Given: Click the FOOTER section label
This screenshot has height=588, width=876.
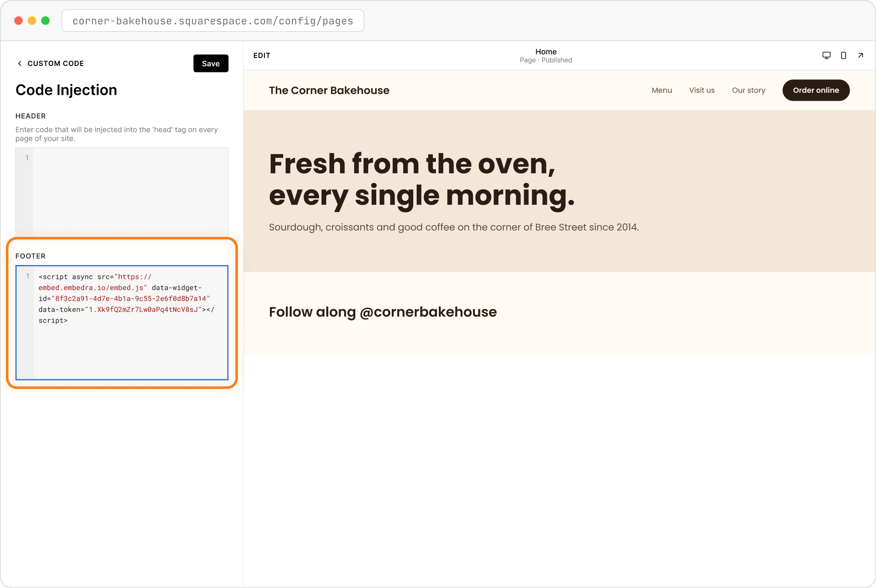Looking at the screenshot, I should 31,256.
